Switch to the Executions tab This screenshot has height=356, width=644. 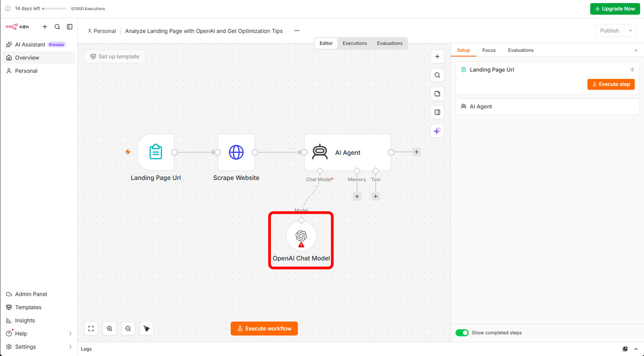click(355, 43)
